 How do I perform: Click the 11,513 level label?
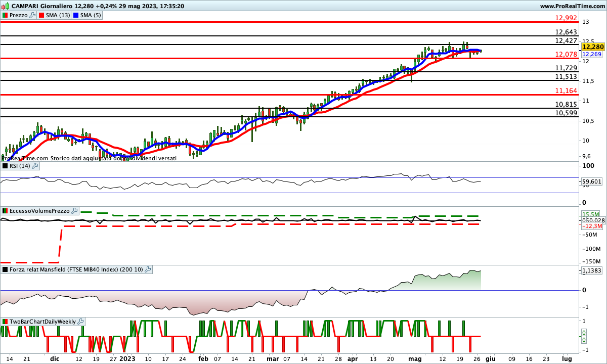(566, 76)
